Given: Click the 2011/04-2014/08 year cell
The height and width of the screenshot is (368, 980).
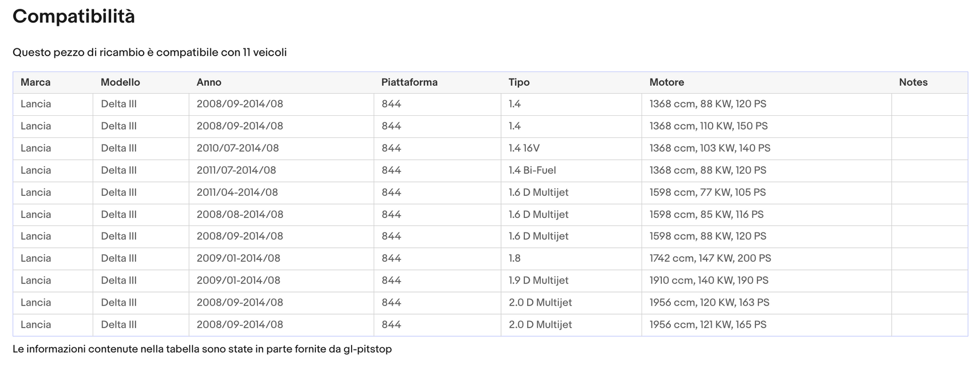Looking at the screenshot, I should tap(237, 192).
